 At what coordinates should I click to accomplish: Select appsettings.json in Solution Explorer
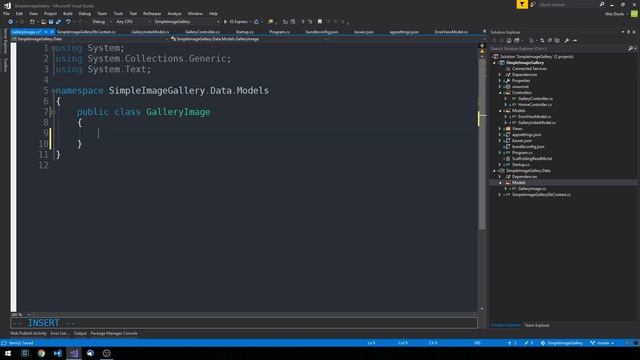point(527,135)
